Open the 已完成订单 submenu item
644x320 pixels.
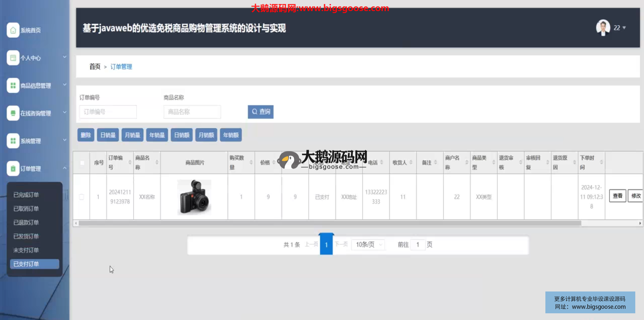pyautogui.click(x=26, y=195)
